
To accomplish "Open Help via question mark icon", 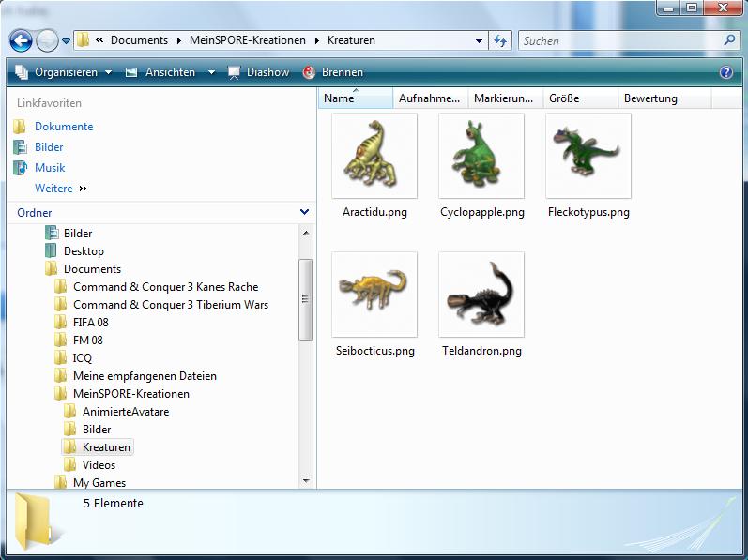I will point(726,72).
